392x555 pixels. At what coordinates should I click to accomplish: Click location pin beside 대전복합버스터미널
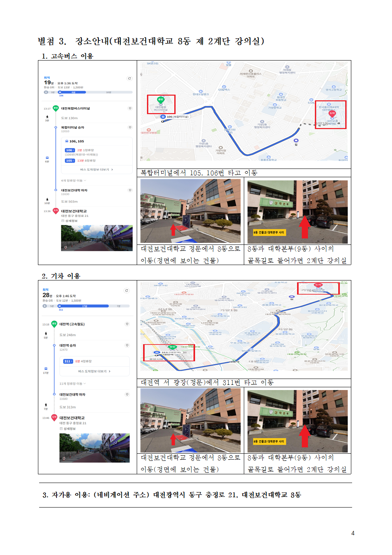[130, 108]
